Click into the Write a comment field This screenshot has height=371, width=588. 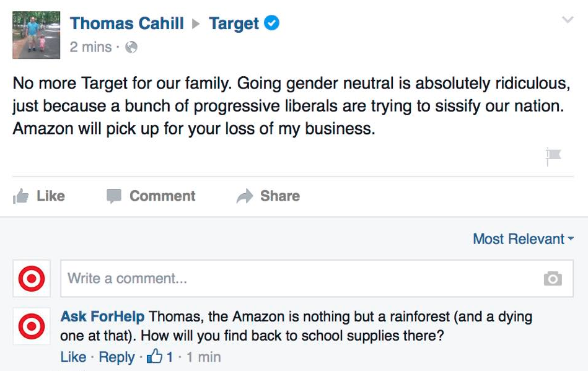point(297,279)
